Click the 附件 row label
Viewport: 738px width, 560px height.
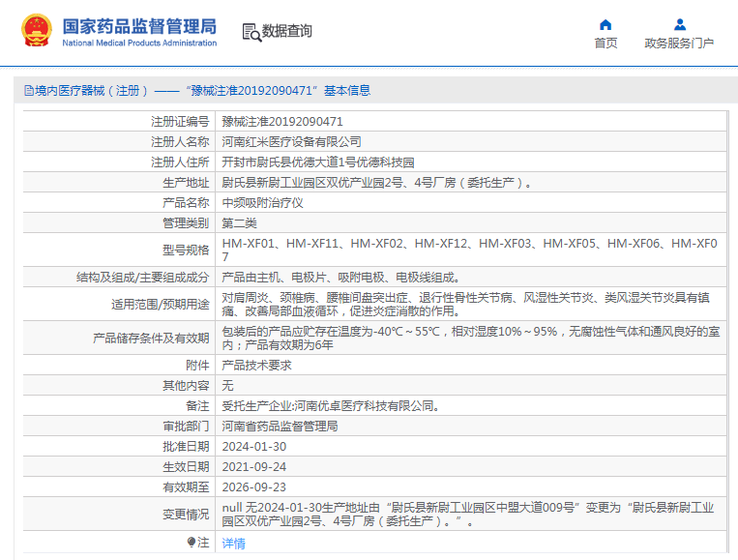point(197,366)
